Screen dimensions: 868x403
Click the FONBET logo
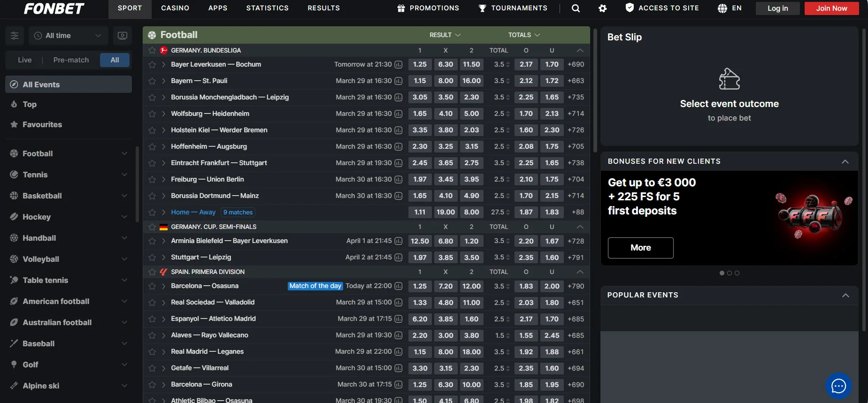(x=54, y=8)
